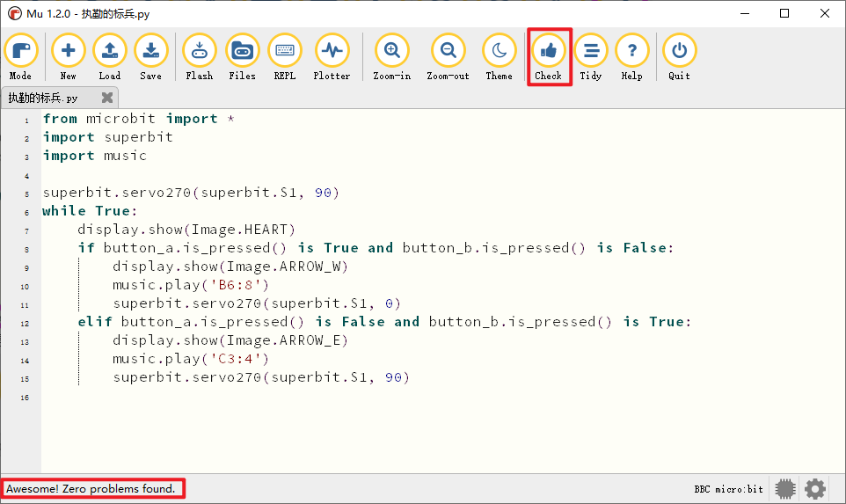The image size is (846, 504).
Task: Click the 'import superbit' line
Action: pyautogui.click(x=108, y=137)
